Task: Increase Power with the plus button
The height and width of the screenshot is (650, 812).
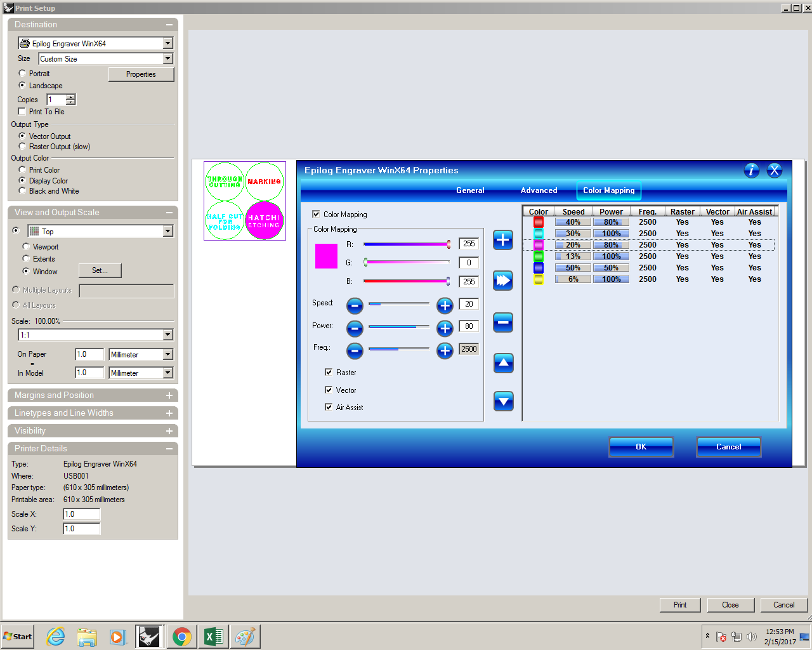Action: pos(445,328)
